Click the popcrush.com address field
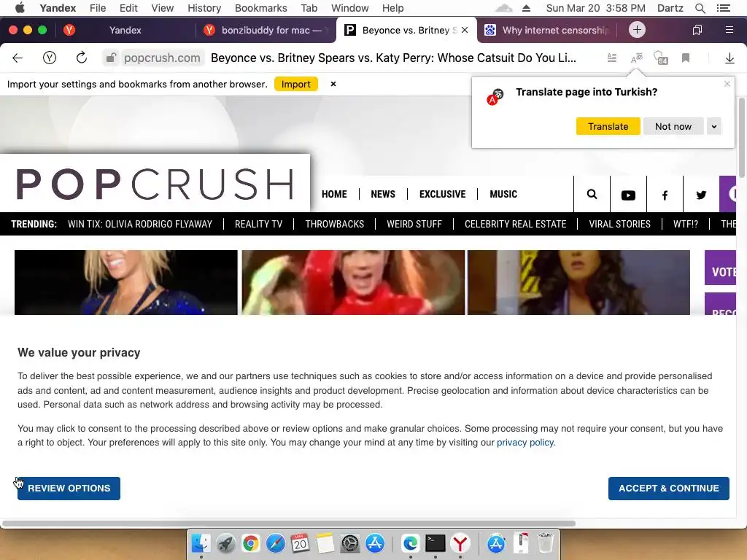Image resolution: width=747 pixels, height=560 pixels. [x=162, y=58]
